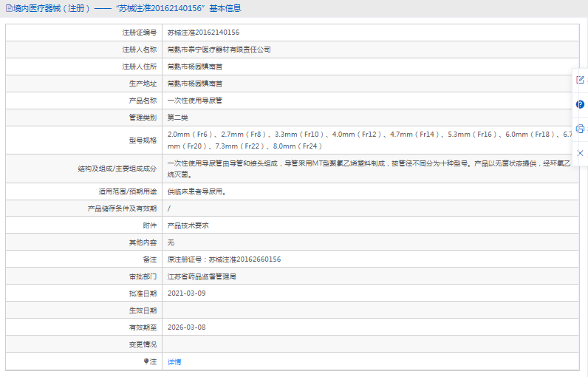This screenshot has width=588, height=377.
Task: Click the 注册证编号 row label
Action: point(139,33)
